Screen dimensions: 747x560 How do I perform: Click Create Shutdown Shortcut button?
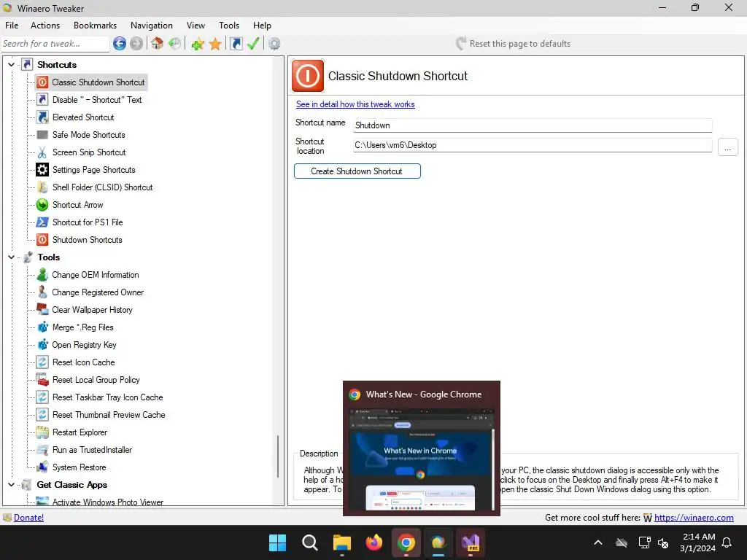[x=357, y=171]
